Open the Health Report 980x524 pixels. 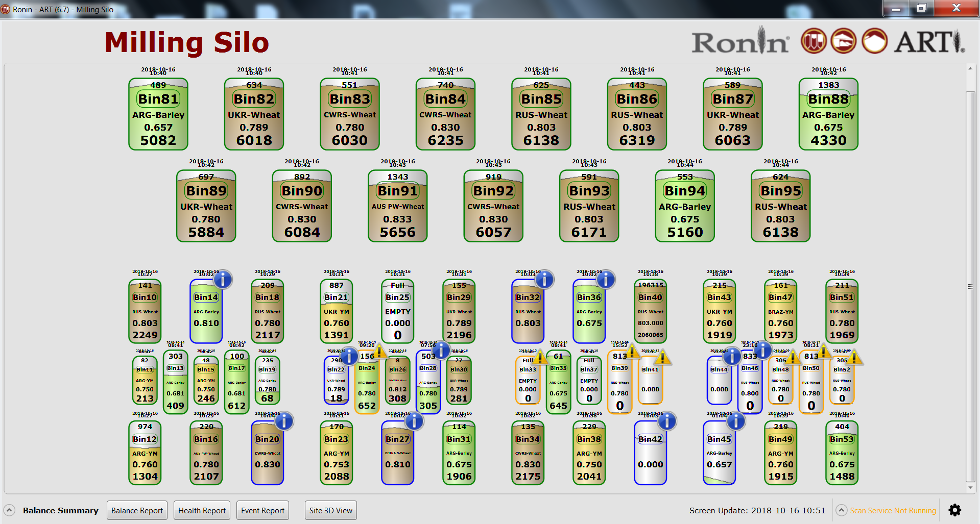(202, 510)
